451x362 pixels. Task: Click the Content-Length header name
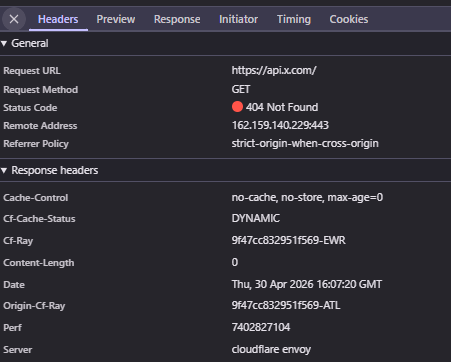[39, 263]
